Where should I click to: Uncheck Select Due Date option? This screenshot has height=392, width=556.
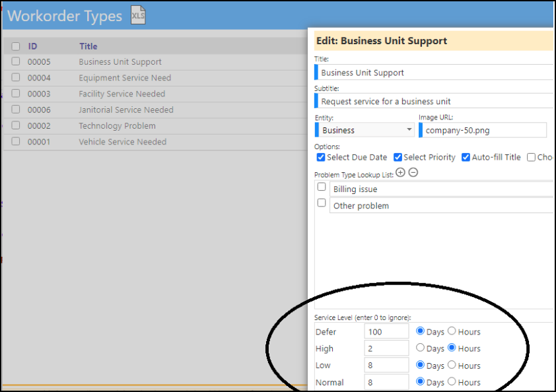[321, 157]
